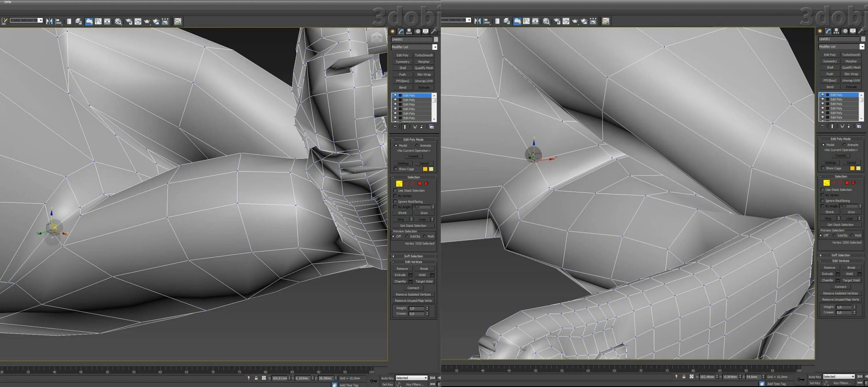Open Configure Modifier Sets icon in left panel
The width and height of the screenshot is (868, 387).
(x=431, y=127)
